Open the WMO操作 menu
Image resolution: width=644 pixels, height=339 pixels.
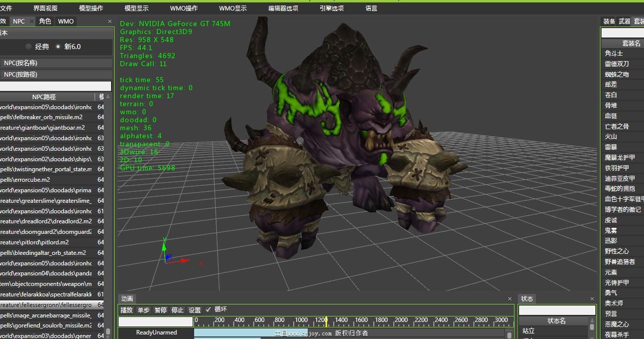[184, 8]
